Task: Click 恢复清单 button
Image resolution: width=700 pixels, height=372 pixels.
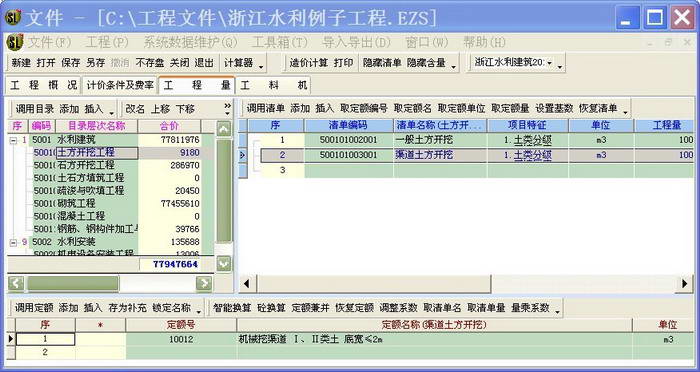Action: [598, 108]
